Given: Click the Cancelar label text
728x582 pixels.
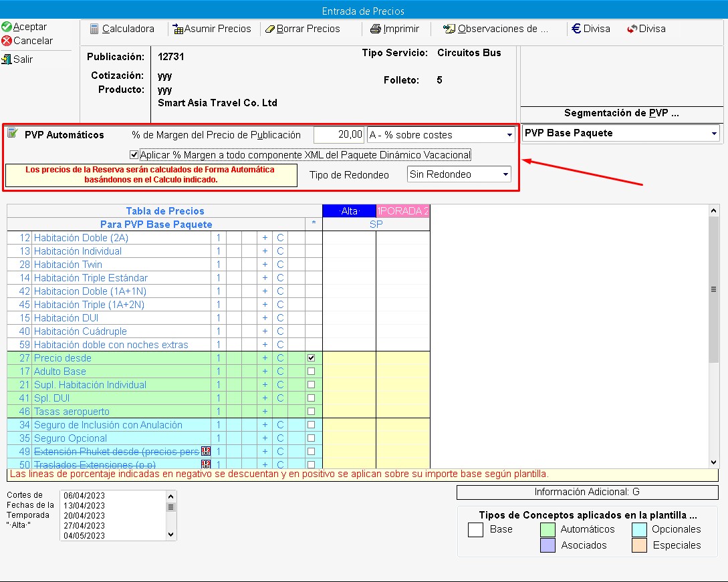Looking at the screenshot, I should [33, 41].
